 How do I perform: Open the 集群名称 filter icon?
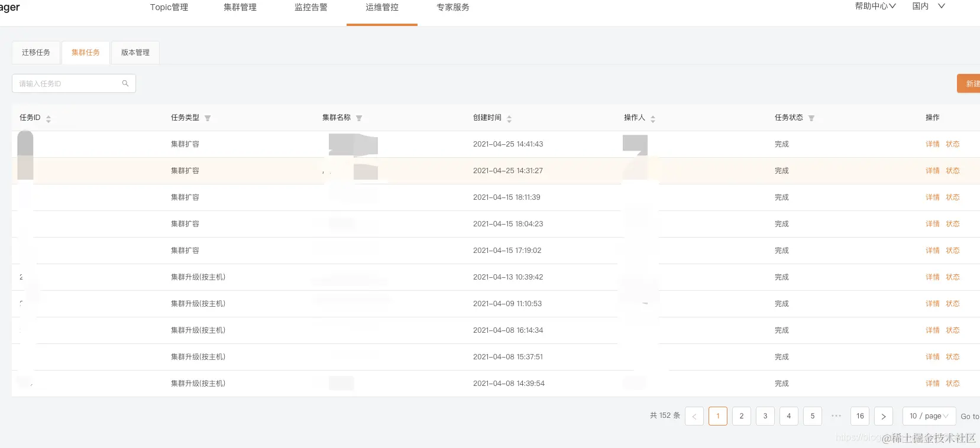click(359, 118)
